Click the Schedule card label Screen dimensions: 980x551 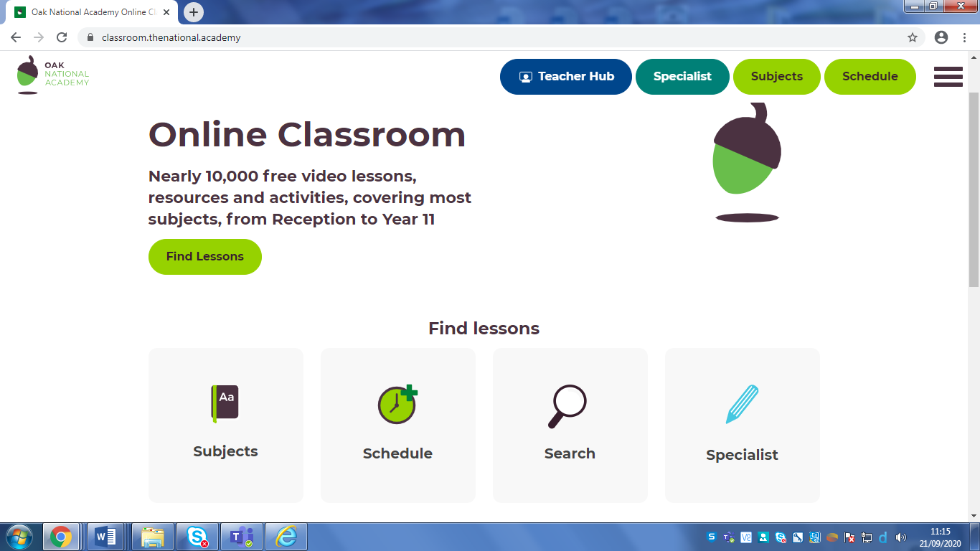point(397,453)
